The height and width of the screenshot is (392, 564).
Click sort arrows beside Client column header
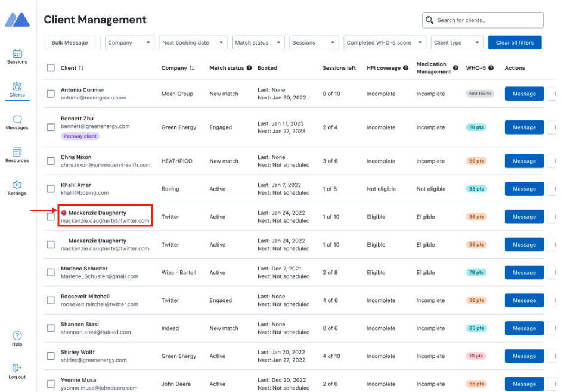click(81, 68)
